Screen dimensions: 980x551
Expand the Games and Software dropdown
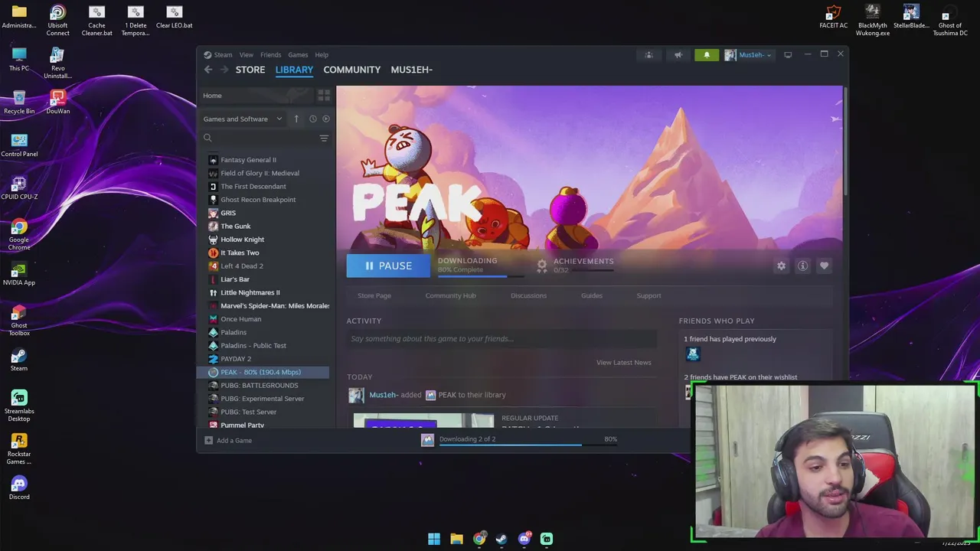click(x=243, y=119)
